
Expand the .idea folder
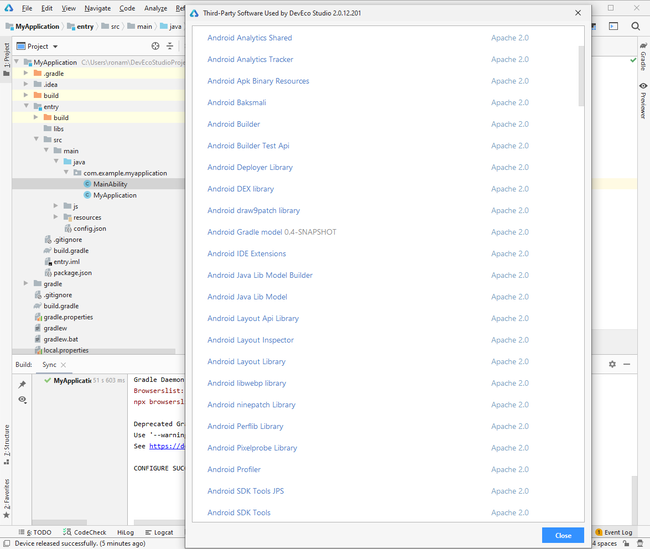click(26, 84)
